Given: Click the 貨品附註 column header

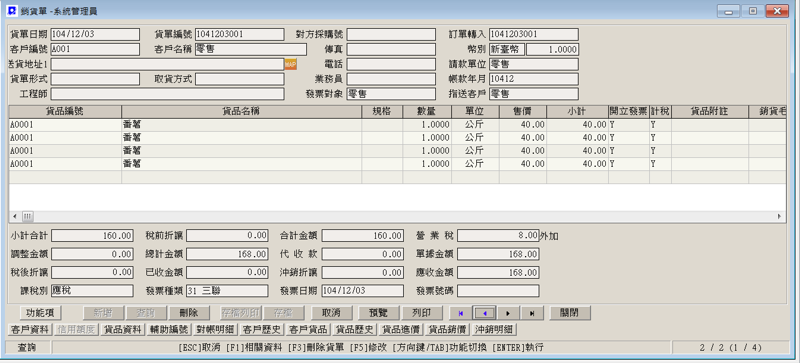Looking at the screenshot, I should (x=710, y=112).
